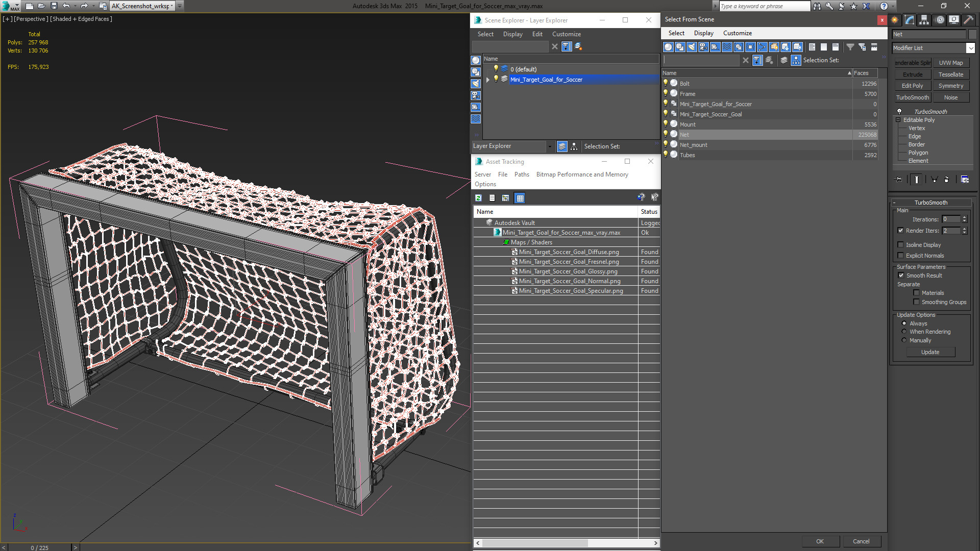Disable the Smooth Result checkbox
The width and height of the screenshot is (980, 551).
[x=901, y=275]
